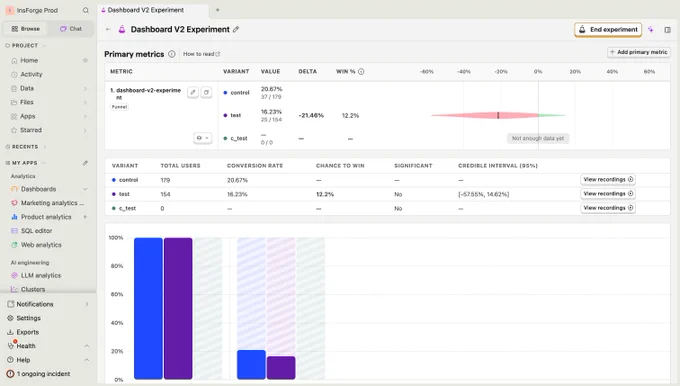Expand the Apps section arrow

[x=85, y=116]
